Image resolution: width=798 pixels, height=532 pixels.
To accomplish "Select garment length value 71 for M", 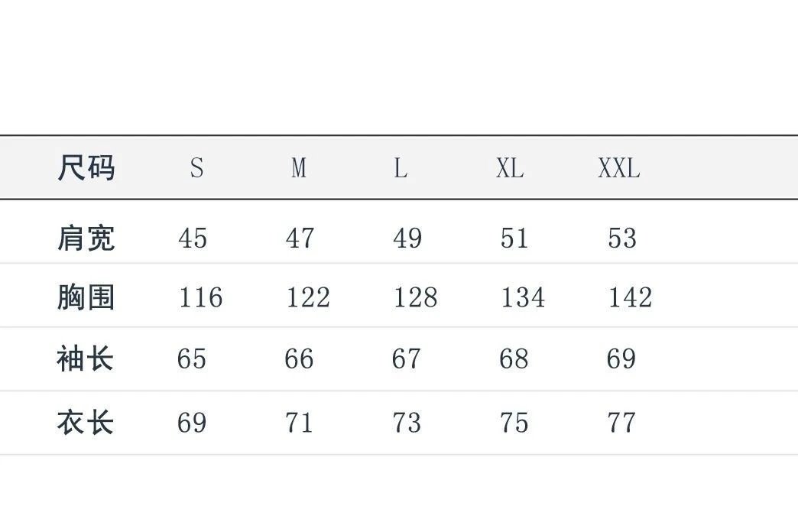I will pyautogui.click(x=299, y=422).
